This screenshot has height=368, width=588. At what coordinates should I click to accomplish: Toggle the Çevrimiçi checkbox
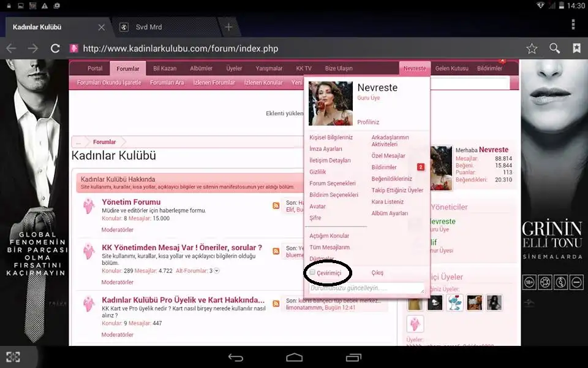312,272
